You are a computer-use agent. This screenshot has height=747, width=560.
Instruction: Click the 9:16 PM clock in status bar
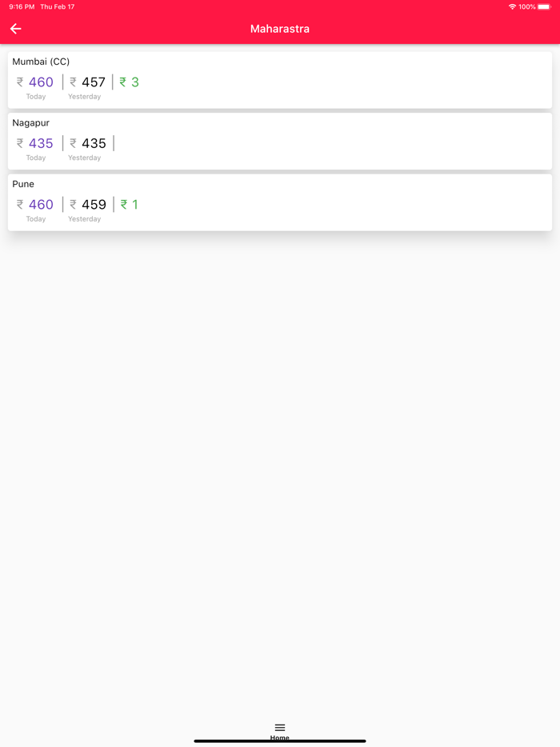(x=22, y=6)
